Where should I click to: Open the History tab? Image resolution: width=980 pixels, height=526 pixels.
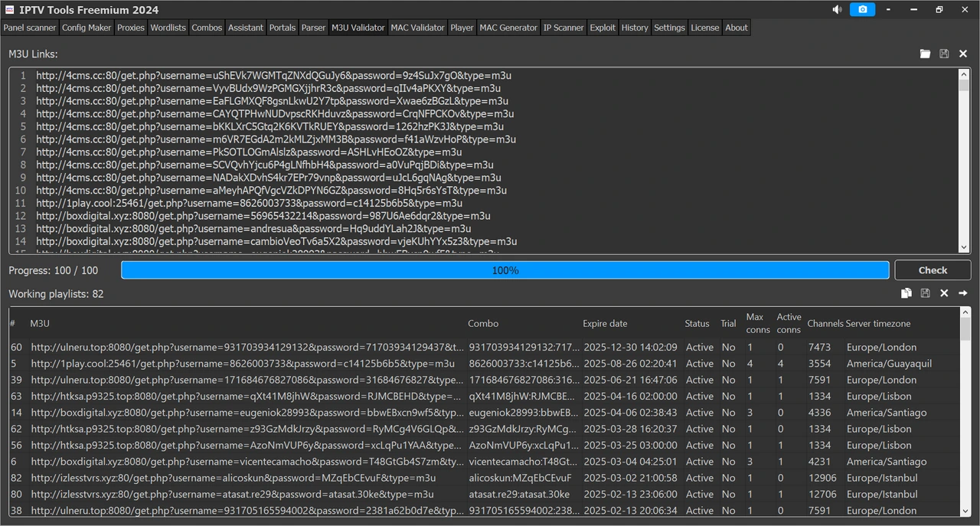635,28
